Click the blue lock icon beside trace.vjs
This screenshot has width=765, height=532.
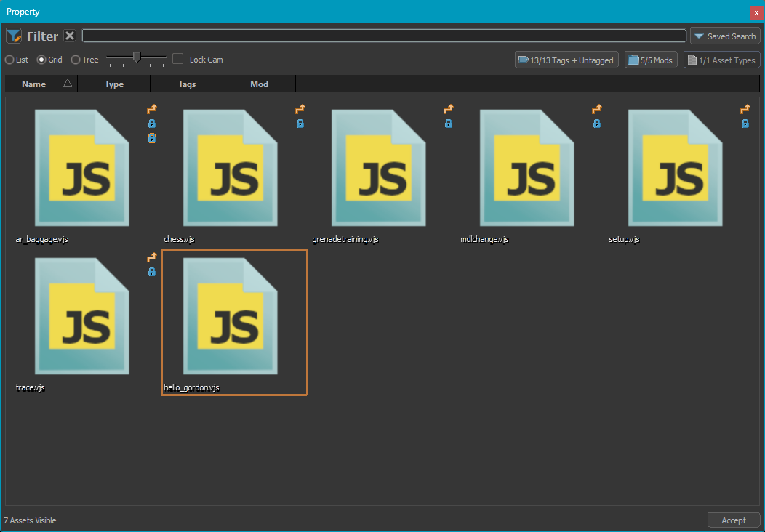click(152, 272)
